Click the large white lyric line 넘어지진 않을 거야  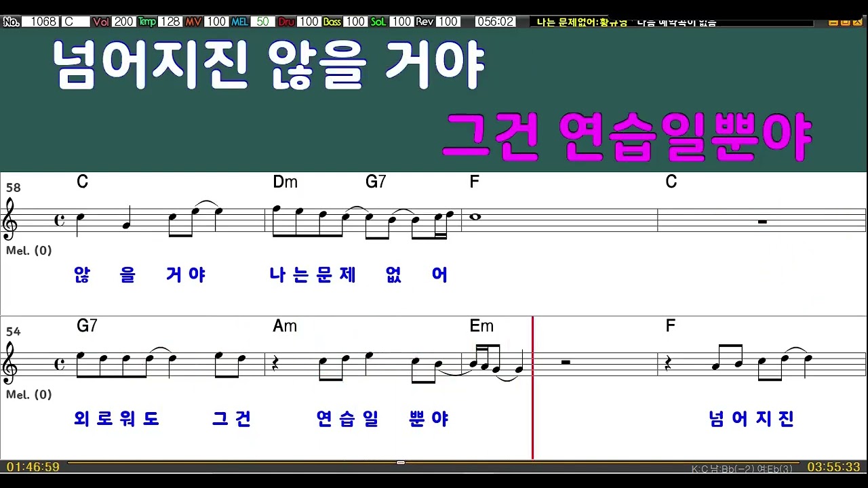[x=269, y=66]
